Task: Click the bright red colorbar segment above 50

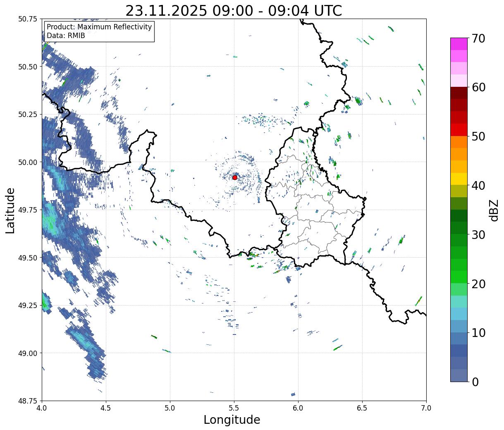Action: pos(459,130)
